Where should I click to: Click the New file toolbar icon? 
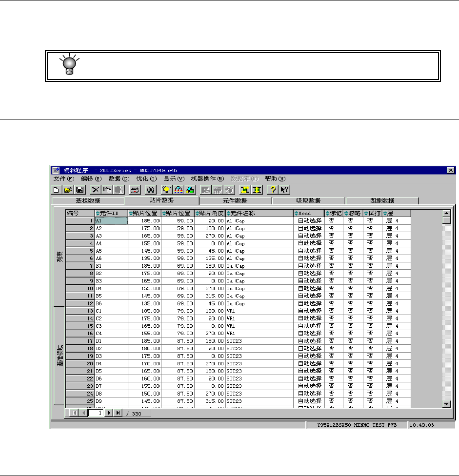[x=56, y=190]
